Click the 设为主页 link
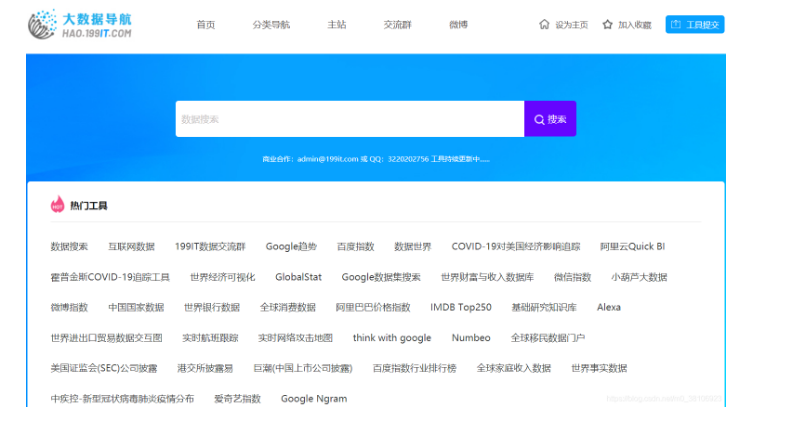The width and height of the screenshot is (792, 422). pos(571,25)
